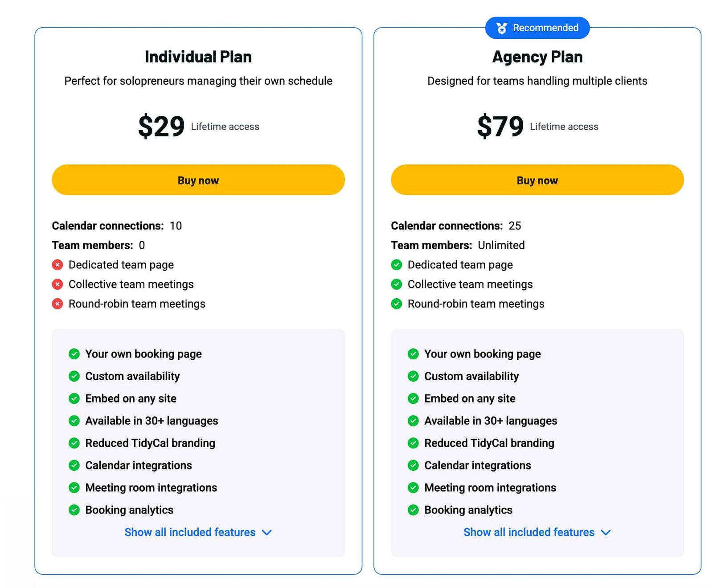Click green check beside Individual Custom availability
The image size is (713, 588).
coord(74,376)
